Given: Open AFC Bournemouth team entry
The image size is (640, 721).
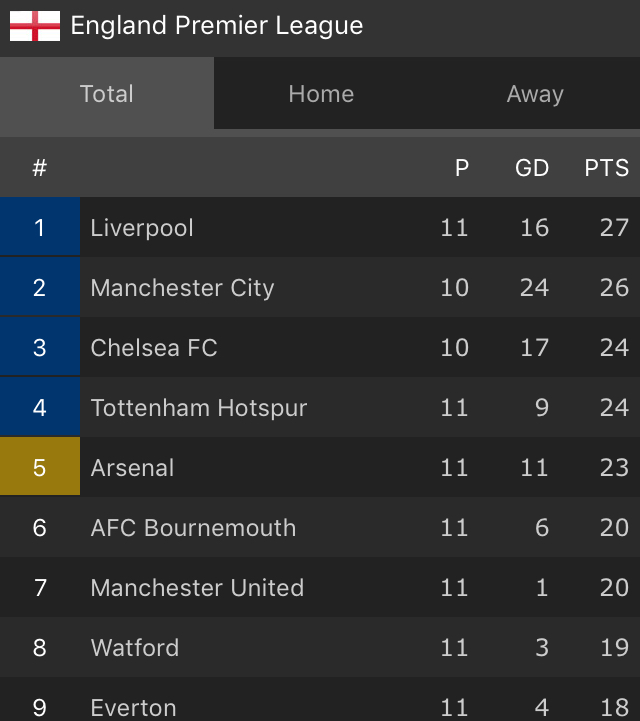Looking at the screenshot, I should click(193, 528).
